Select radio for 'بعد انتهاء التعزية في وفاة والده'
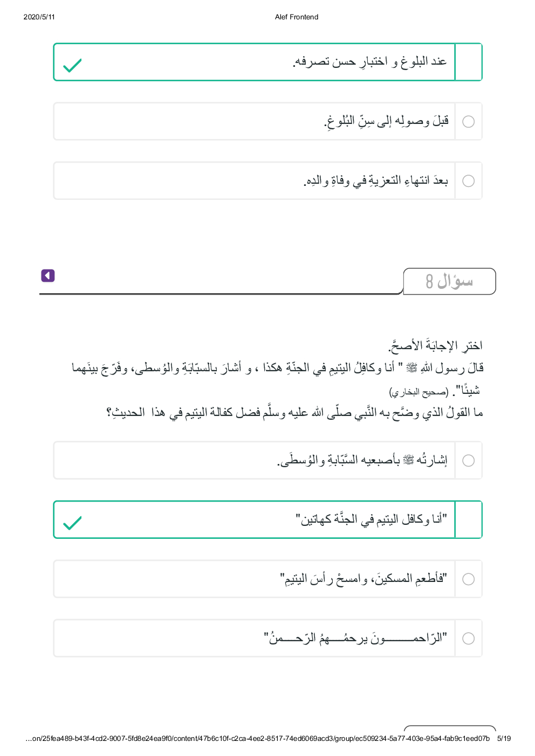 (469, 181)
